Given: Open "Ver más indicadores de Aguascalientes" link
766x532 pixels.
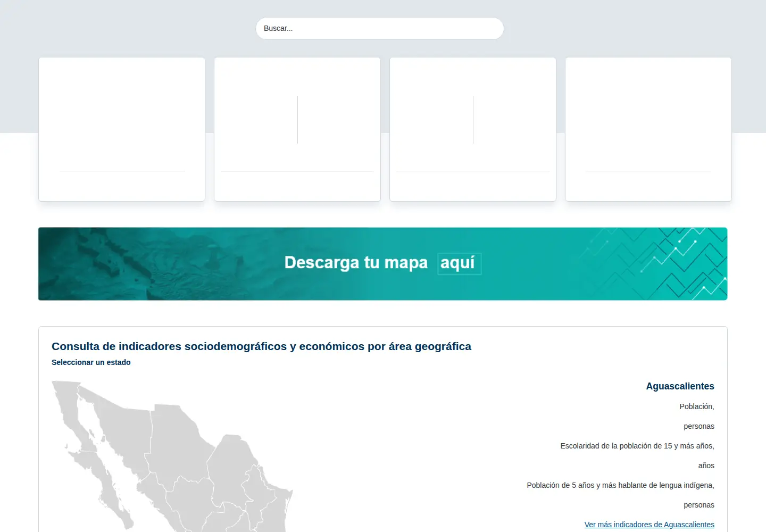Looking at the screenshot, I should click(x=649, y=525).
